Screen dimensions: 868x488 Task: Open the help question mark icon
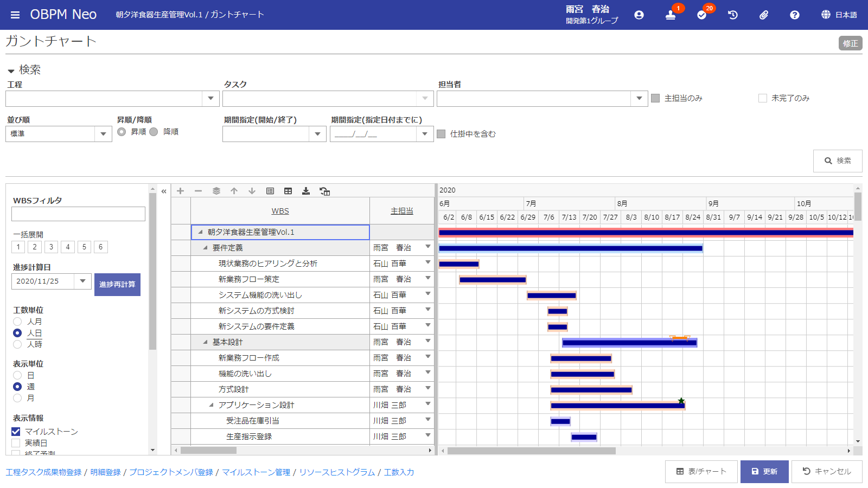795,15
